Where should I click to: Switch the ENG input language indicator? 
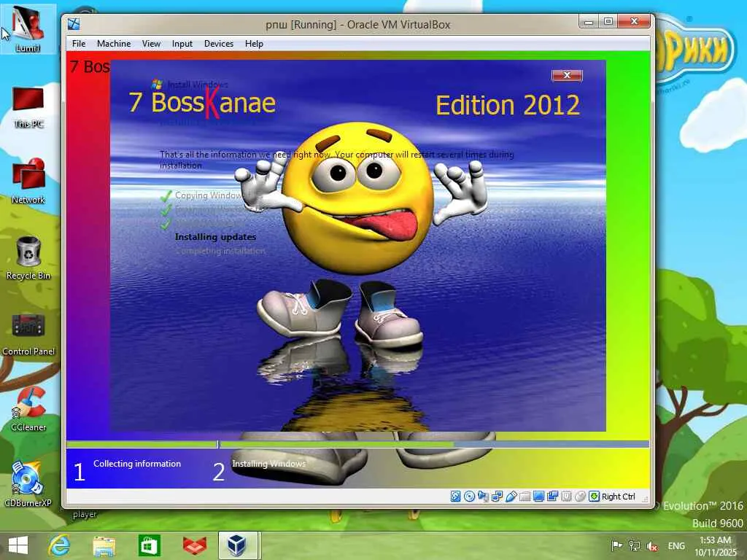point(676,545)
